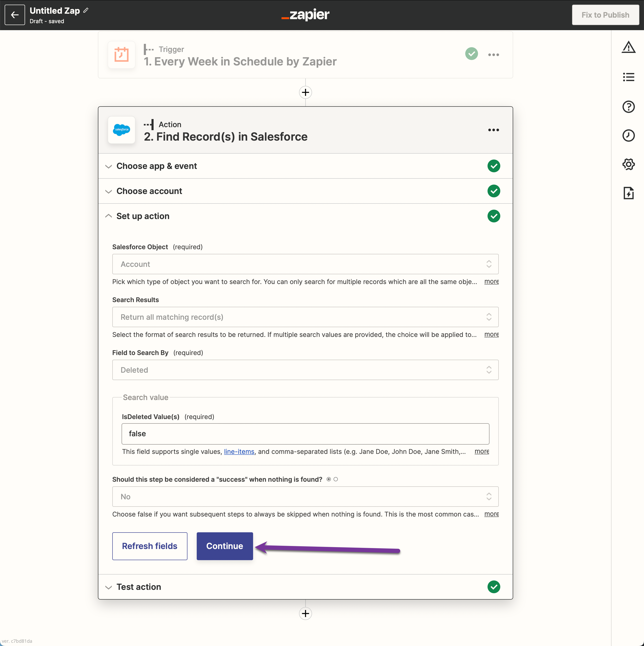This screenshot has width=644, height=646.
Task: Collapse the Set up action section
Action: point(305,216)
